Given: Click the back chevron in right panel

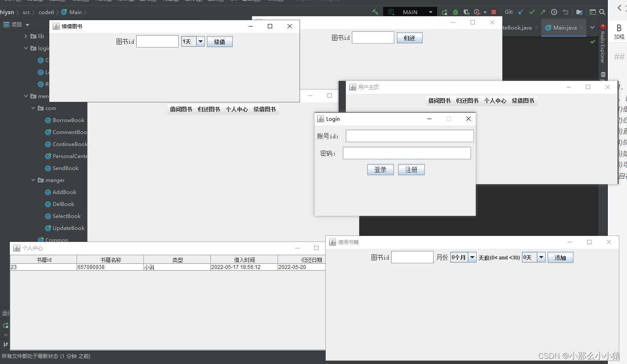Looking at the screenshot, I should 619,8.
